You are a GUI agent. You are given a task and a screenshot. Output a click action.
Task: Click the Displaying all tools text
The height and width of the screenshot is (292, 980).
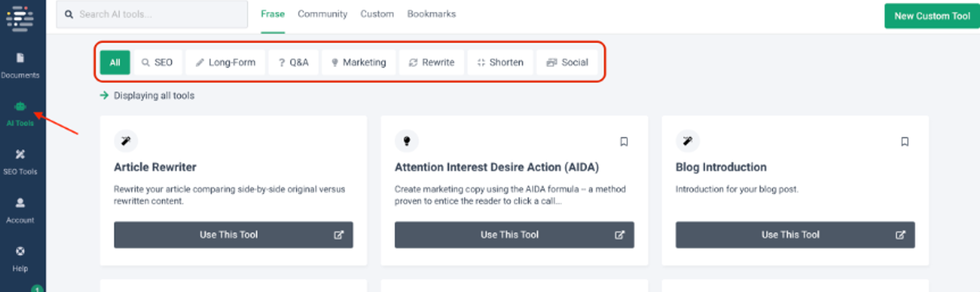pos(154,96)
